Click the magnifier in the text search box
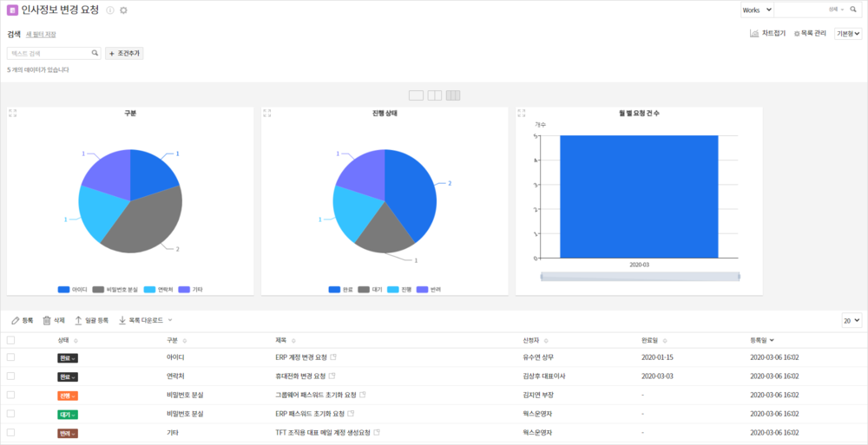The height and width of the screenshot is (445, 868). [x=95, y=53]
